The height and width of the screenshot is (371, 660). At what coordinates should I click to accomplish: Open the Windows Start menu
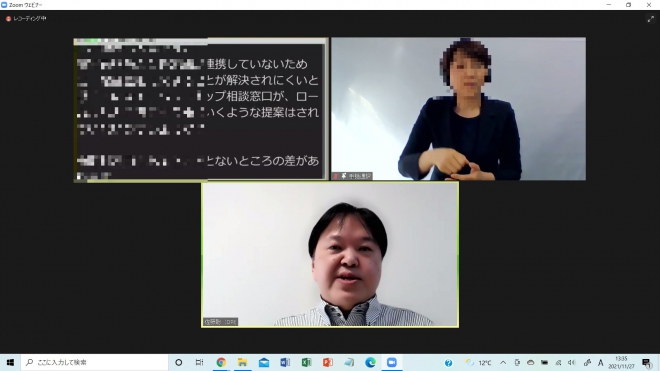point(10,362)
